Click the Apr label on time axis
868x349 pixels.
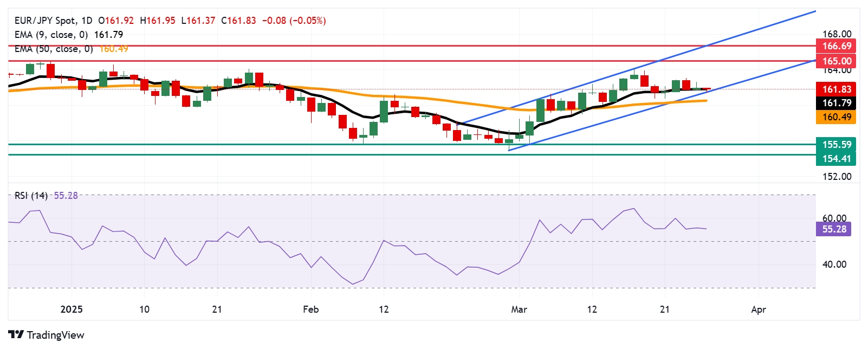tap(759, 309)
